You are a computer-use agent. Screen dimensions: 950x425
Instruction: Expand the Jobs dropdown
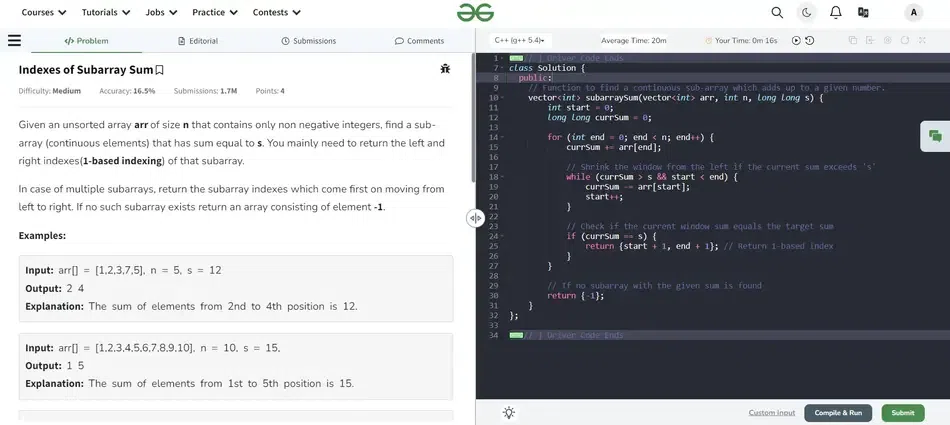pyautogui.click(x=161, y=12)
